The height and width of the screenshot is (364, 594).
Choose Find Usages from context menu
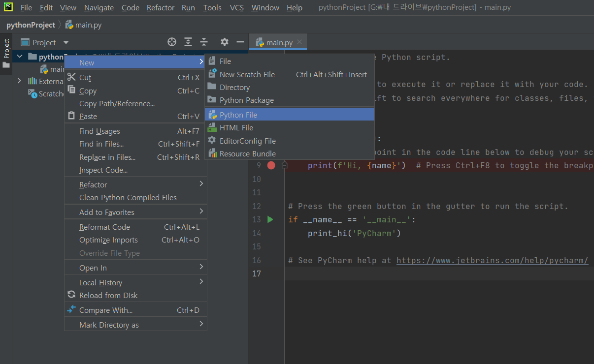(135, 131)
